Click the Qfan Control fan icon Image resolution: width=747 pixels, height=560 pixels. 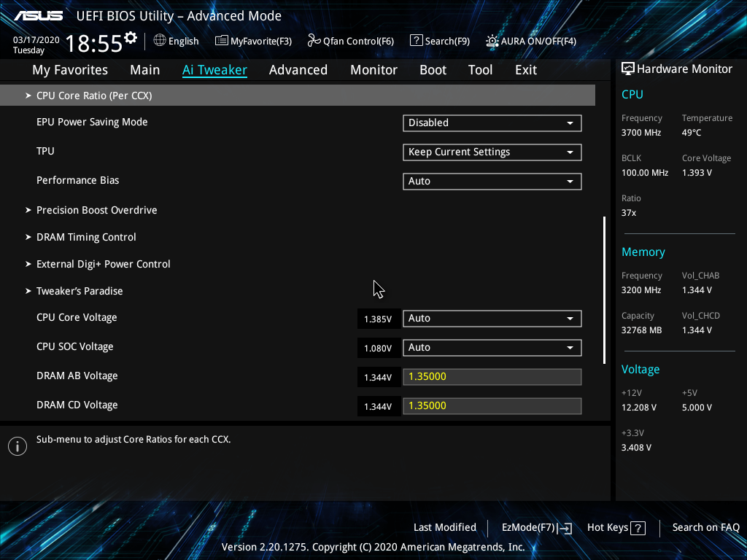(x=314, y=41)
